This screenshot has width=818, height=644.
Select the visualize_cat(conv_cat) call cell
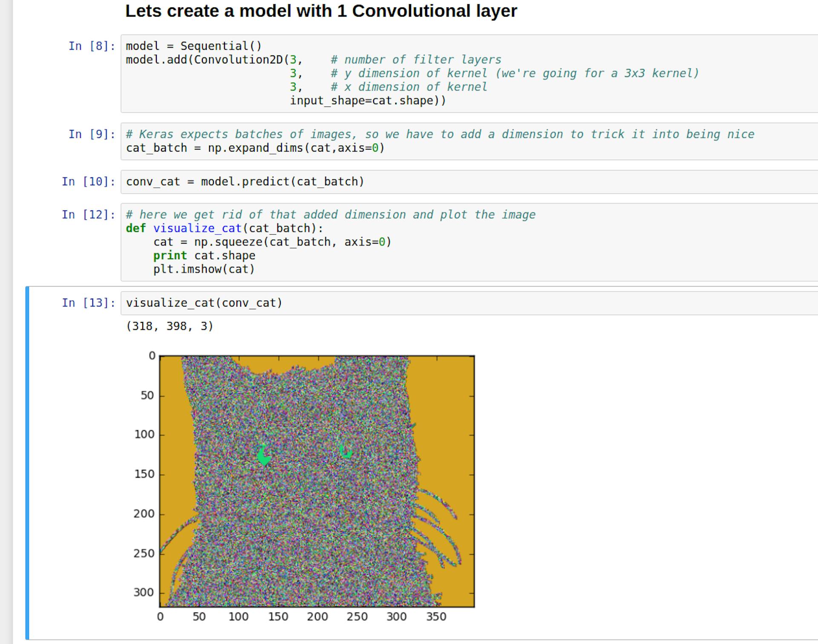(204, 302)
